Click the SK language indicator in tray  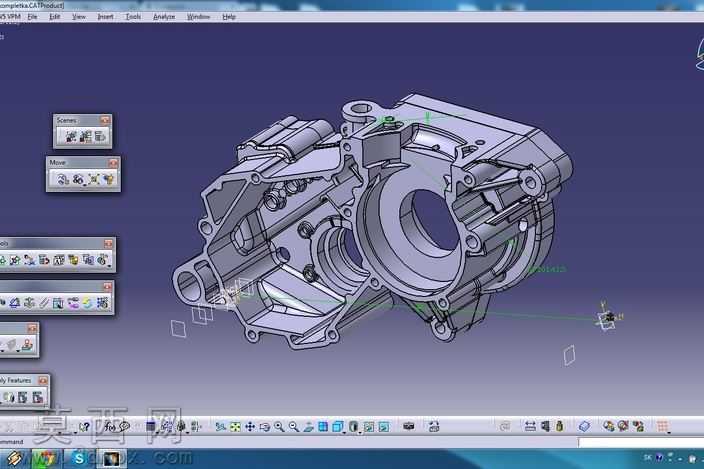[647, 457]
